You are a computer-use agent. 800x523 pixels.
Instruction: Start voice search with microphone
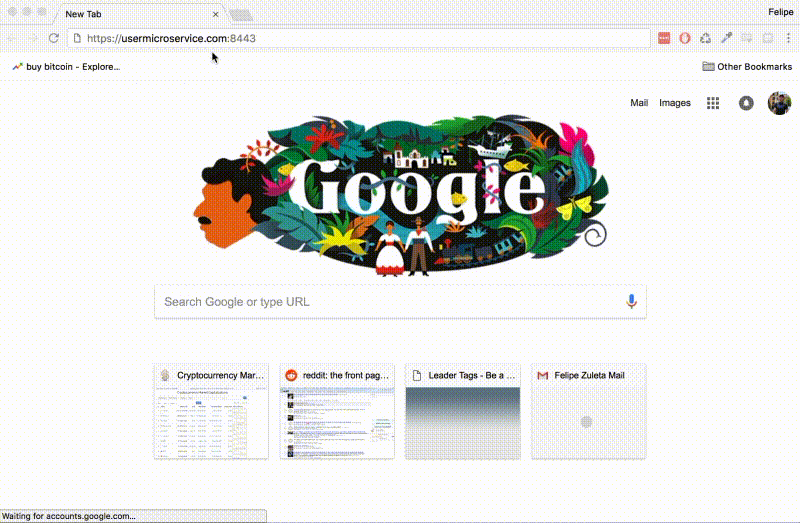[x=631, y=302]
